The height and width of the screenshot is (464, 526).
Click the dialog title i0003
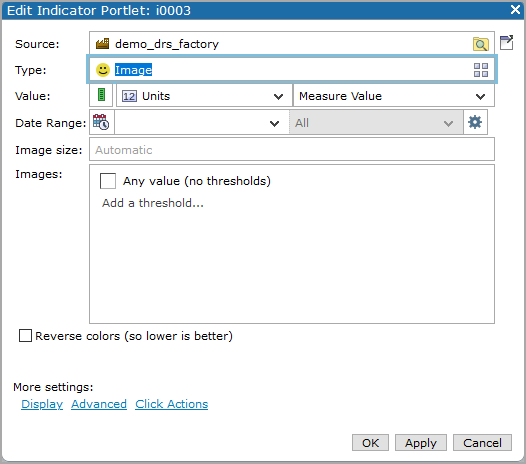tap(173, 10)
